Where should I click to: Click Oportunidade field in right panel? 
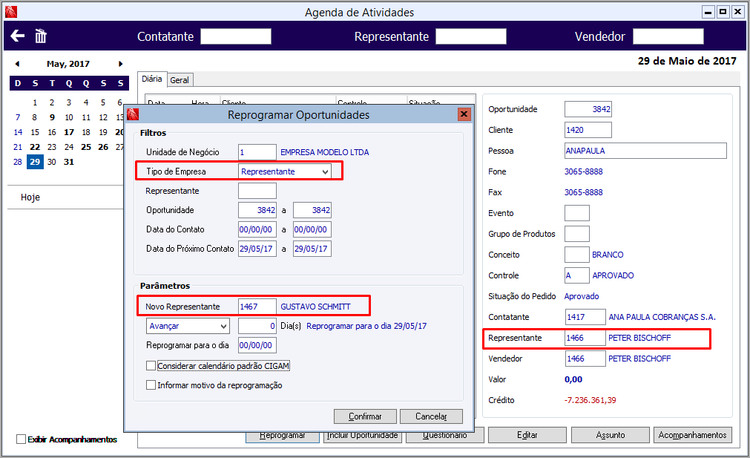[588, 109]
